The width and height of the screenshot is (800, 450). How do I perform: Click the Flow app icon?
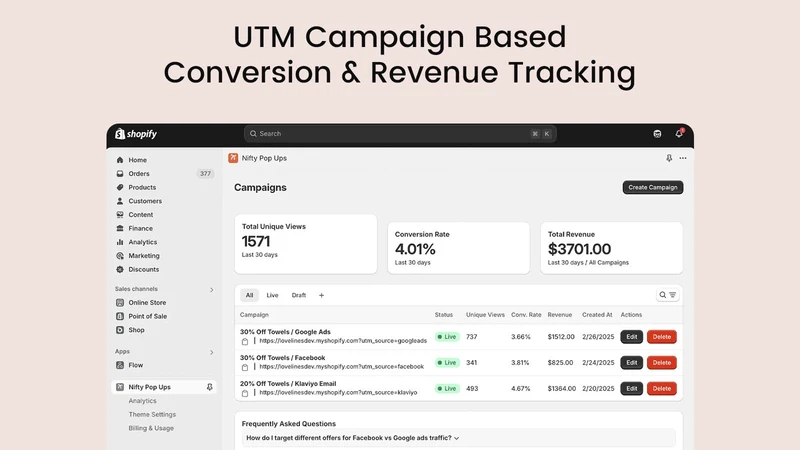pos(120,365)
